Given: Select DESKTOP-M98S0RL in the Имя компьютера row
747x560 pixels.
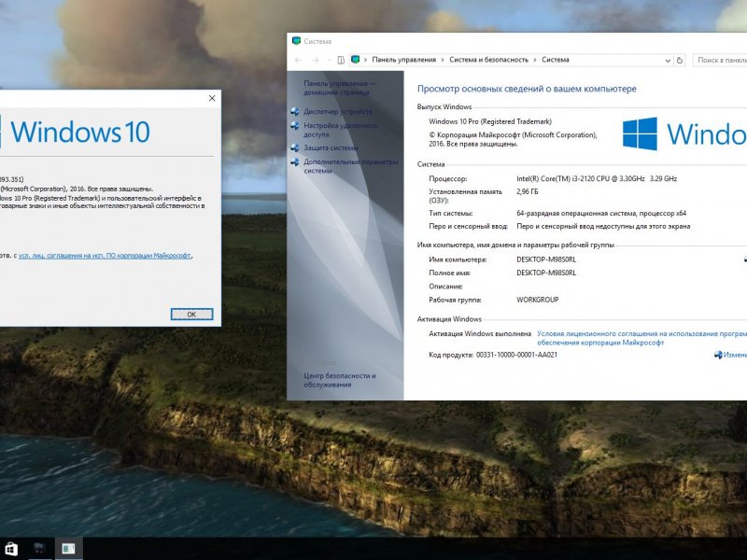Looking at the screenshot, I should (546, 259).
